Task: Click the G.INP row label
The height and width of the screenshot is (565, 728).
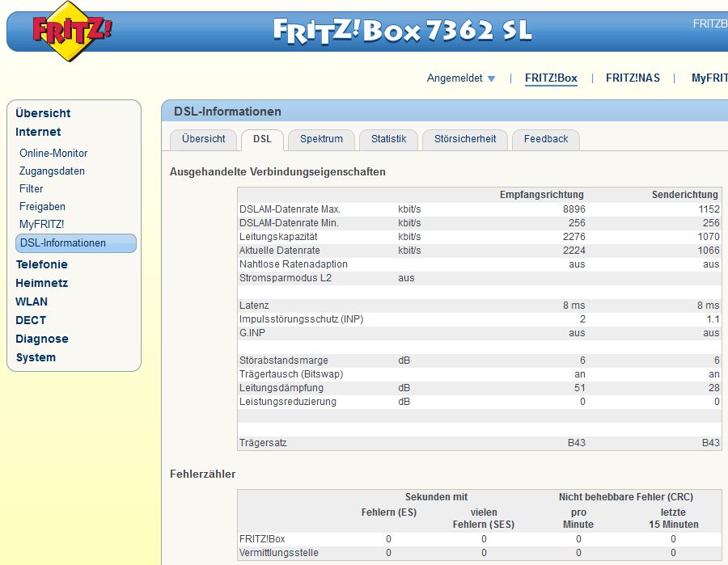Action: tap(252, 332)
